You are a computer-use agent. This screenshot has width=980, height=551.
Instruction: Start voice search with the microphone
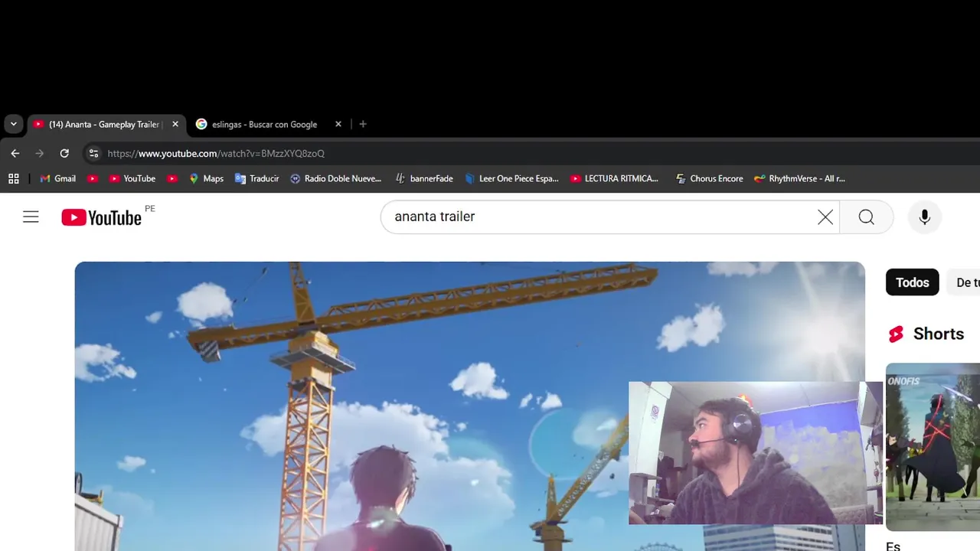coord(924,217)
